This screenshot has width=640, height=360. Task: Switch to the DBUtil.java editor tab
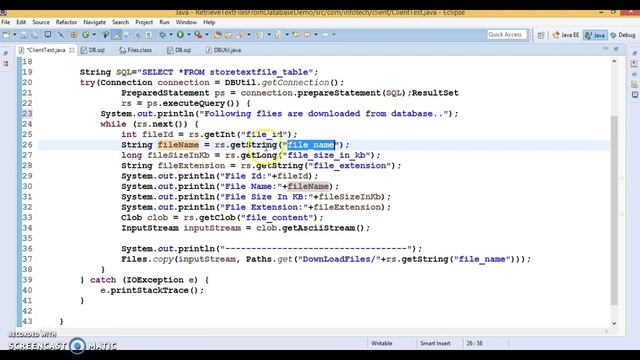click(223, 50)
